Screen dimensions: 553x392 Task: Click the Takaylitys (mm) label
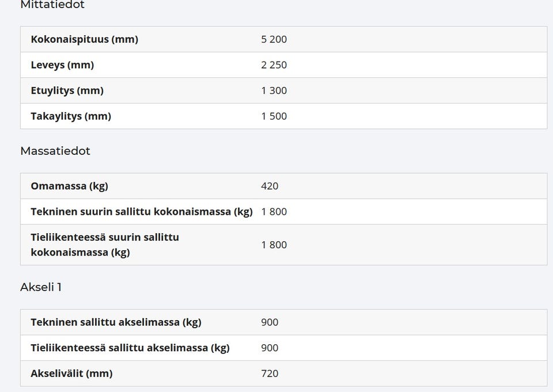tap(71, 116)
